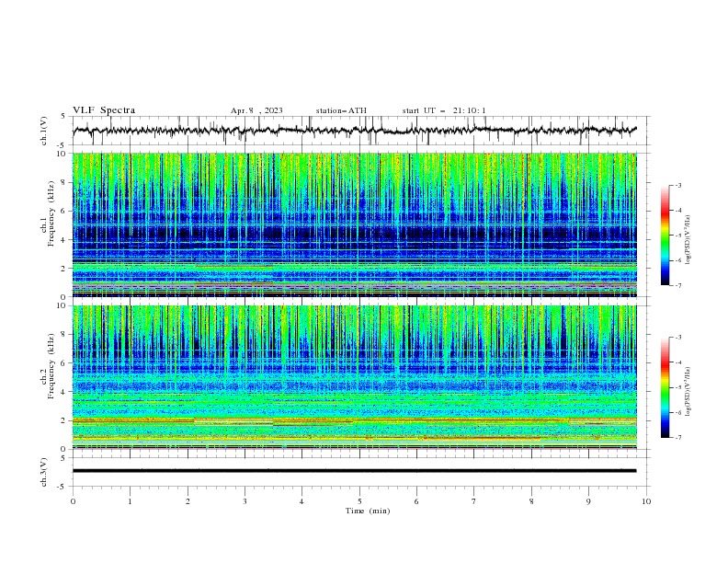
Task: Select the "Apr. 8 , 2023" date text
Action: tap(256, 110)
